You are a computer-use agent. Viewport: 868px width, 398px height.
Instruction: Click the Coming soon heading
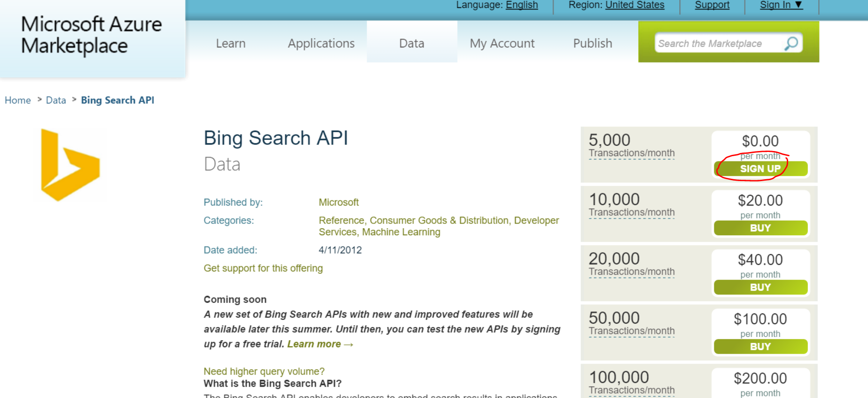(x=235, y=300)
